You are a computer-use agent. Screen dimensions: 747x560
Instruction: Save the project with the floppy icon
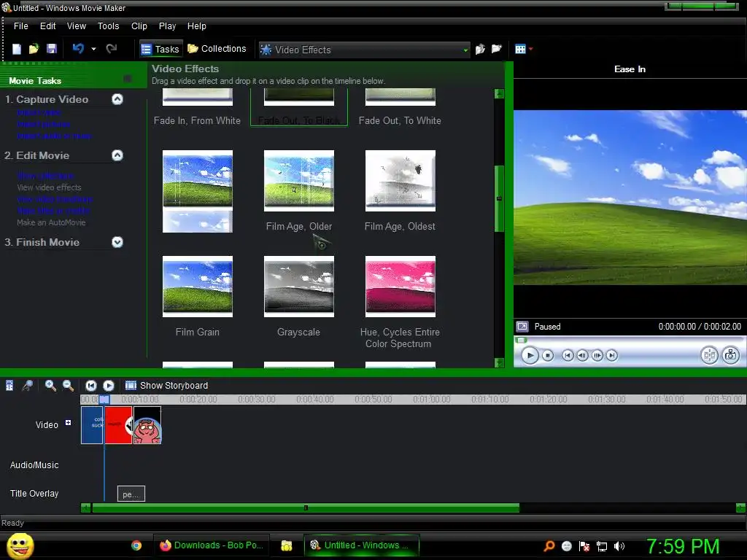pos(52,49)
